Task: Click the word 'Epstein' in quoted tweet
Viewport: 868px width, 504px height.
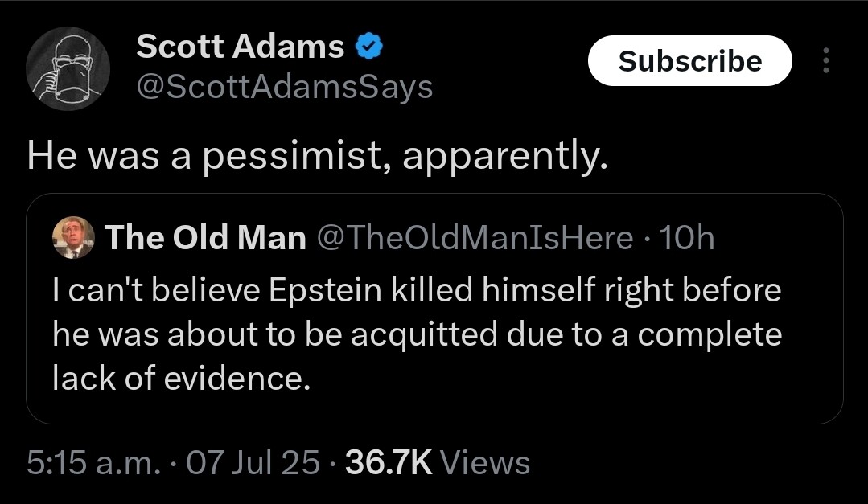Action: 326,290
